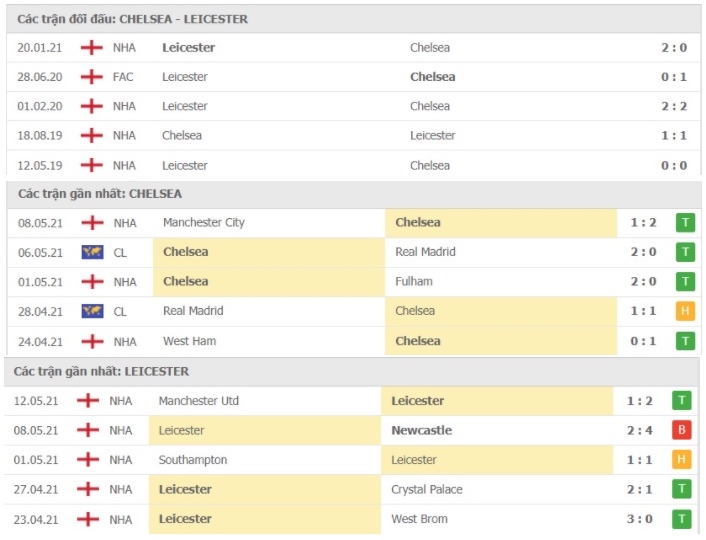Viewport: 706px width, 540px height.
Task: Click Champions League flag icon on 28.04.21 row
Action: point(92,311)
